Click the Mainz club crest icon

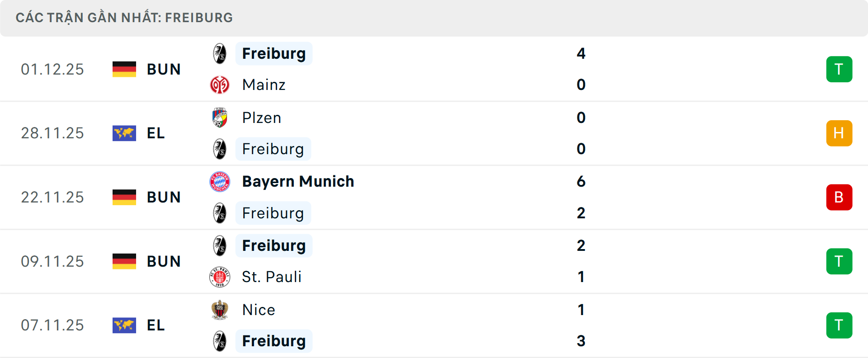(x=220, y=85)
